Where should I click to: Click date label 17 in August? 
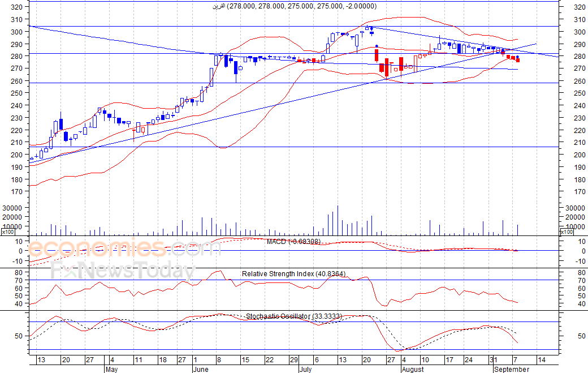tap(449, 360)
